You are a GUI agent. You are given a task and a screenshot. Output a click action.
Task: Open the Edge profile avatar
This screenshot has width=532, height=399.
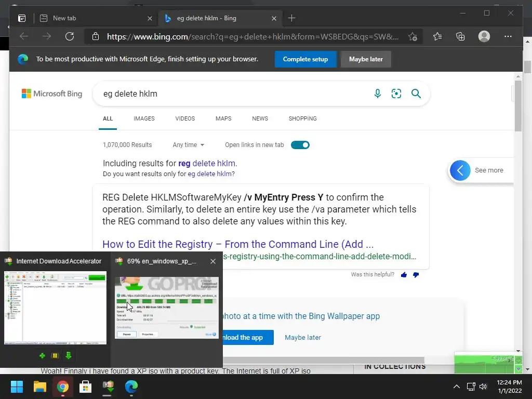coord(484,36)
